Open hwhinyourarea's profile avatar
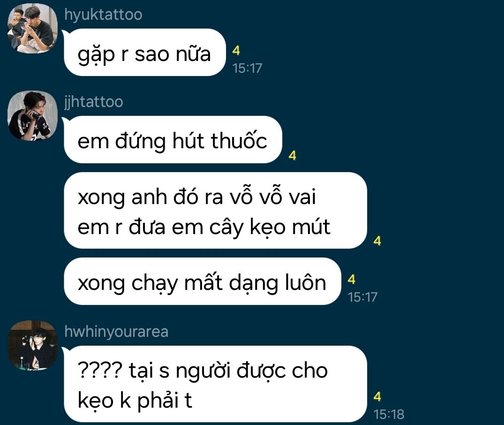This screenshot has height=425, width=504. (x=32, y=345)
